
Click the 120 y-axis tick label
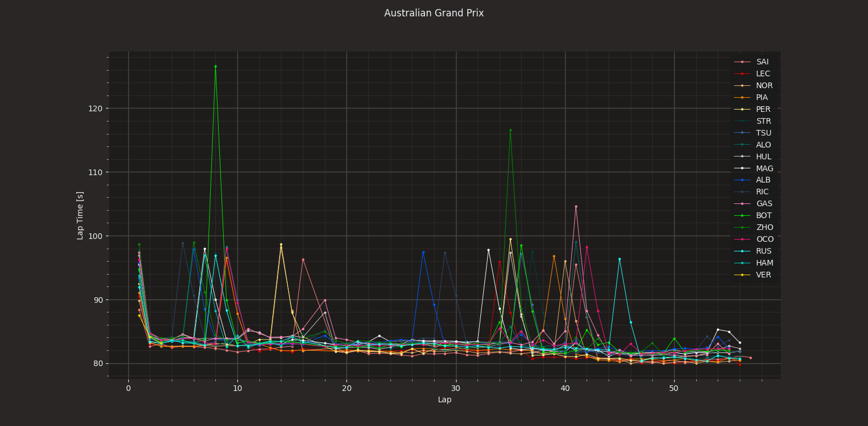(96, 108)
